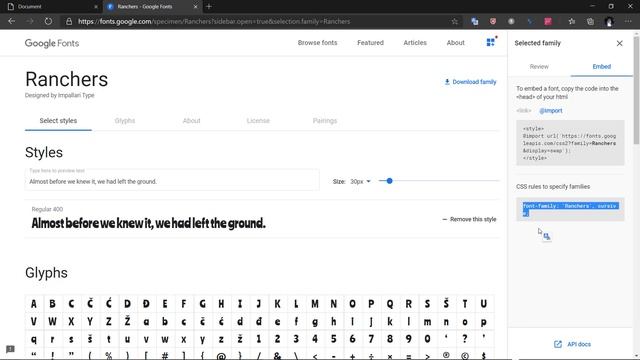
Task: Open Browse fonts navigation item
Action: click(317, 42)
